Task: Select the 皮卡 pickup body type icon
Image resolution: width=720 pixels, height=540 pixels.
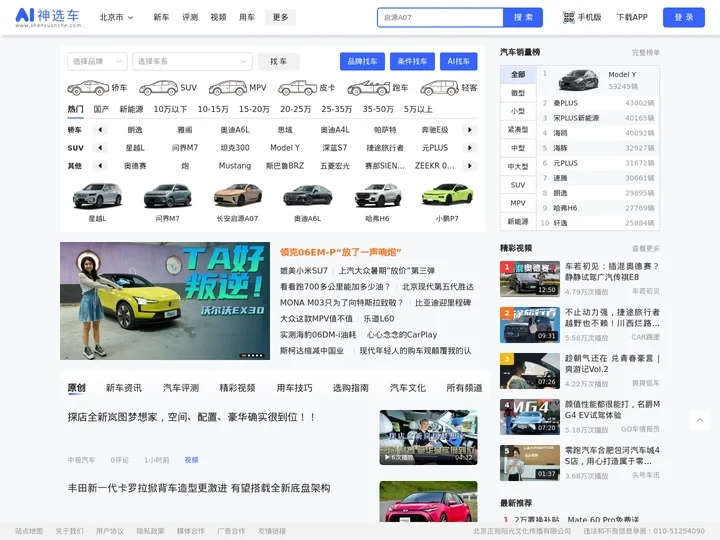Action: [298, 88]
